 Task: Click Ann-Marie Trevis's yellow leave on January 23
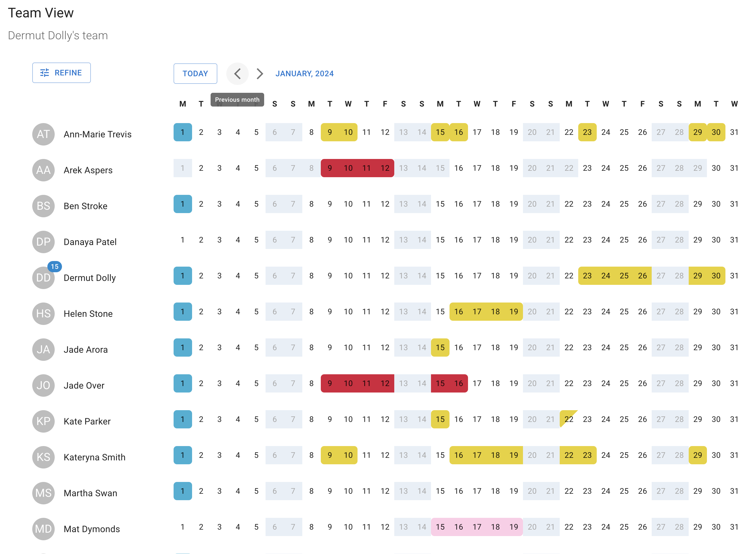pos(587,132)
